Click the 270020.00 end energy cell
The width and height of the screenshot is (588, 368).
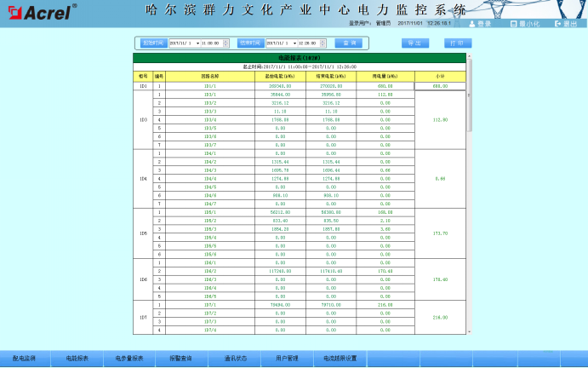point(331,86)
